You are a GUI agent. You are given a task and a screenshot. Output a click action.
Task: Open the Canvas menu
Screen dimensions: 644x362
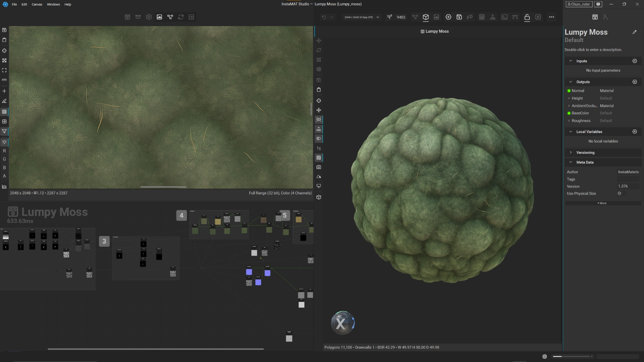pyautogui.click(x=37, y=4)
